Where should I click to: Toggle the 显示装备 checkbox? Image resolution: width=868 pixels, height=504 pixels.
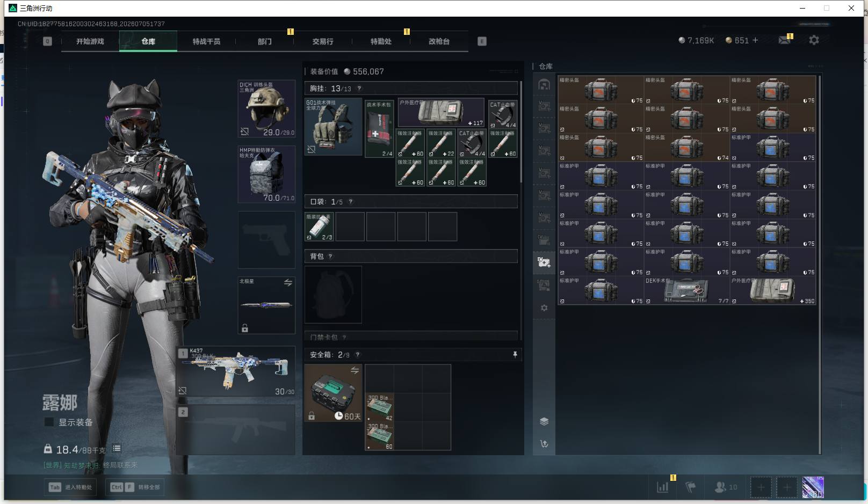pos(49,422)
